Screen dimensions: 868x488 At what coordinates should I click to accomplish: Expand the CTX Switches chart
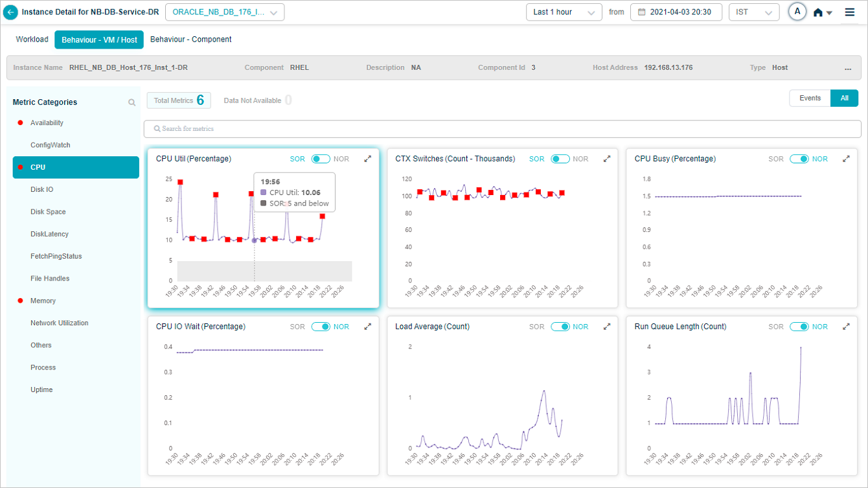[607, 159]
